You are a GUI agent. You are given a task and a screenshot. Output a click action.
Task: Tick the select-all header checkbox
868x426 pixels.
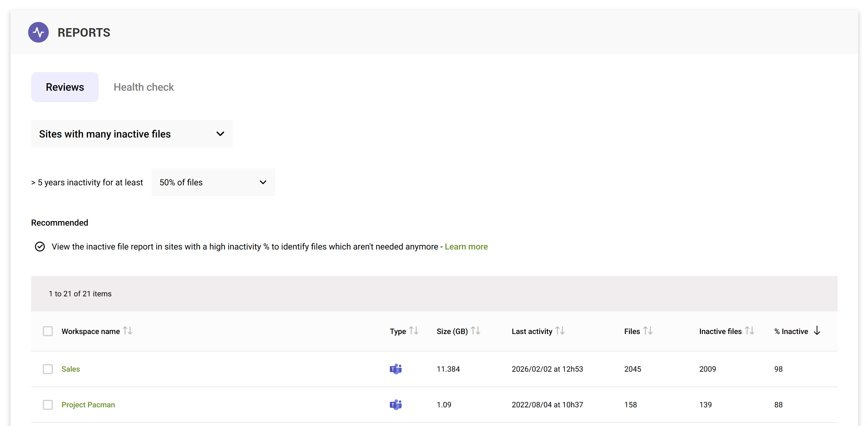pyautogui.click(x=48, y=331)
